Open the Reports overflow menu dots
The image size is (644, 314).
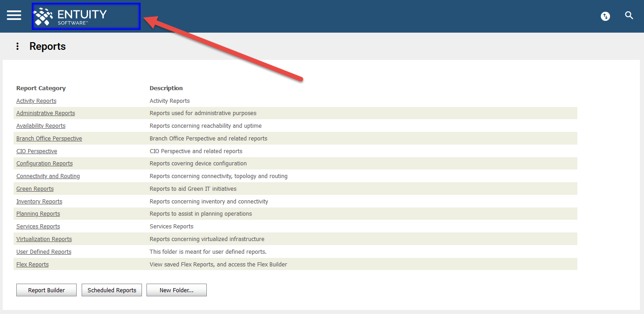[x=17, y=46]
